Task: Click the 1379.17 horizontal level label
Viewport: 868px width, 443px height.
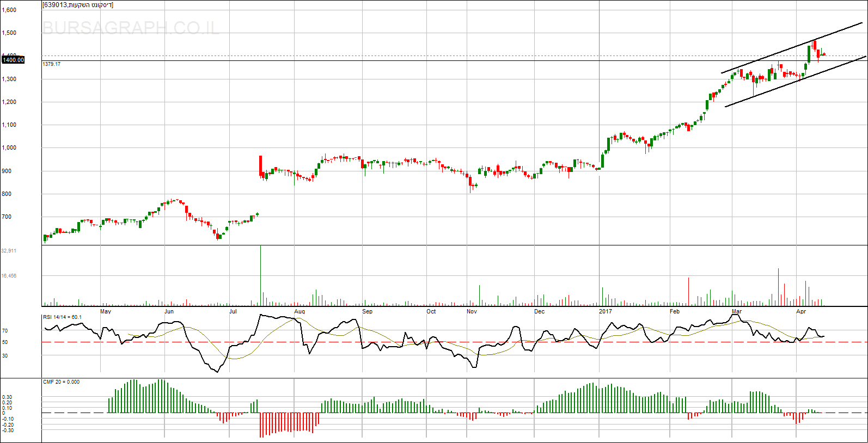Action: point(52,64)
